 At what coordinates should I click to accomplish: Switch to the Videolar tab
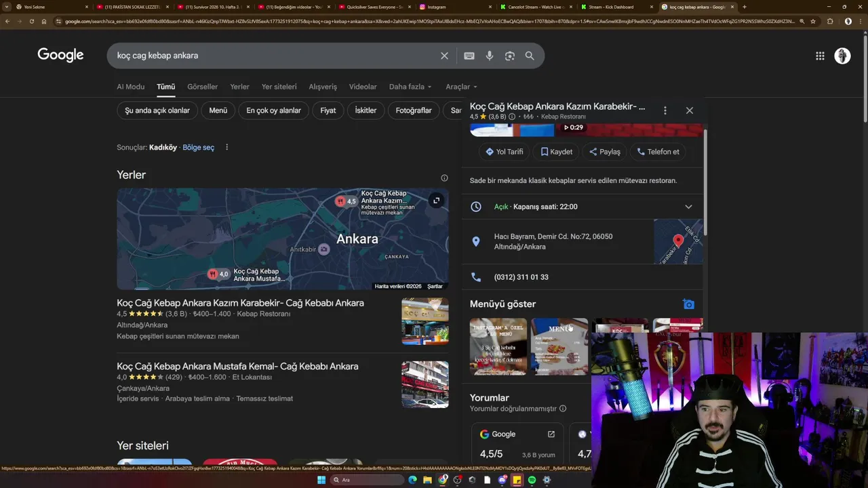coord(363,87)
